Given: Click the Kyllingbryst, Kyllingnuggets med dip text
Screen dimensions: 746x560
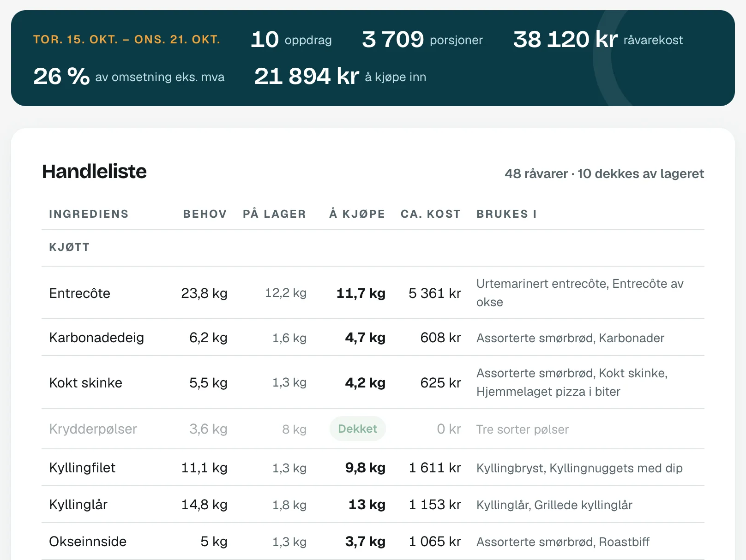Looking at the screenshot, I should click(x=579, y=468).
